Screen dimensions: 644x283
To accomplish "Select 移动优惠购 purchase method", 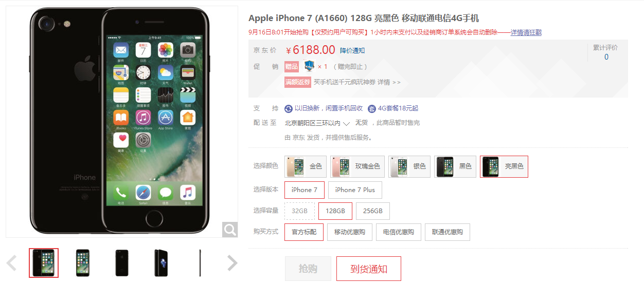I will point(350,232).
